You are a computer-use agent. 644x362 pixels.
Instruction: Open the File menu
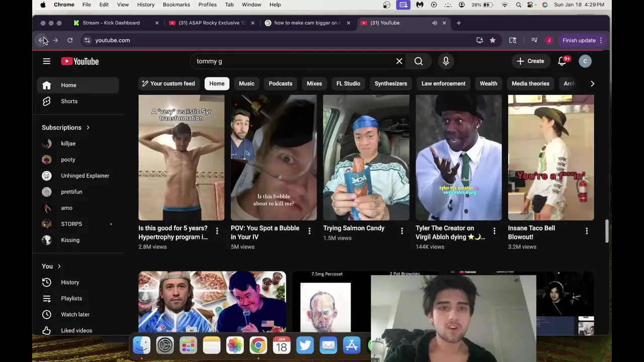[87, 5]
